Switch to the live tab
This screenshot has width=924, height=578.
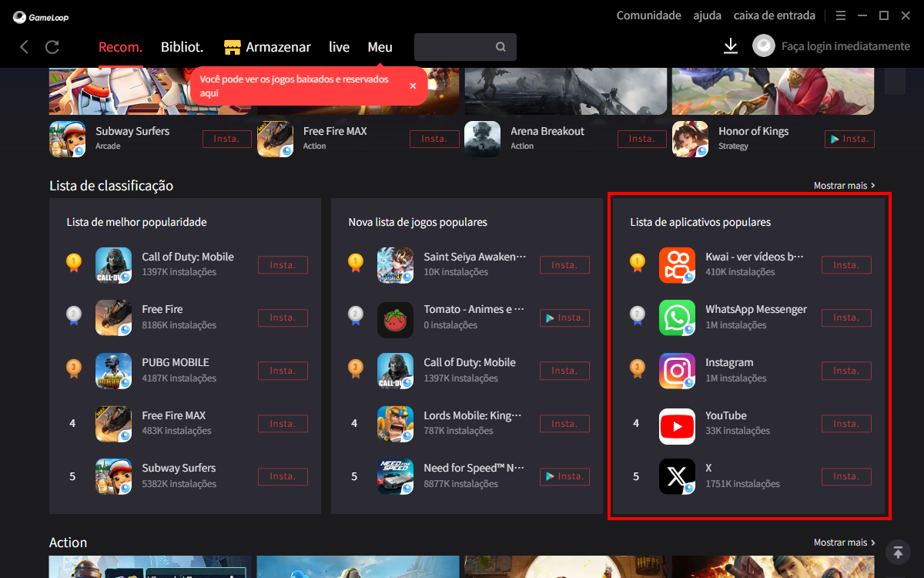click(339, 47)
